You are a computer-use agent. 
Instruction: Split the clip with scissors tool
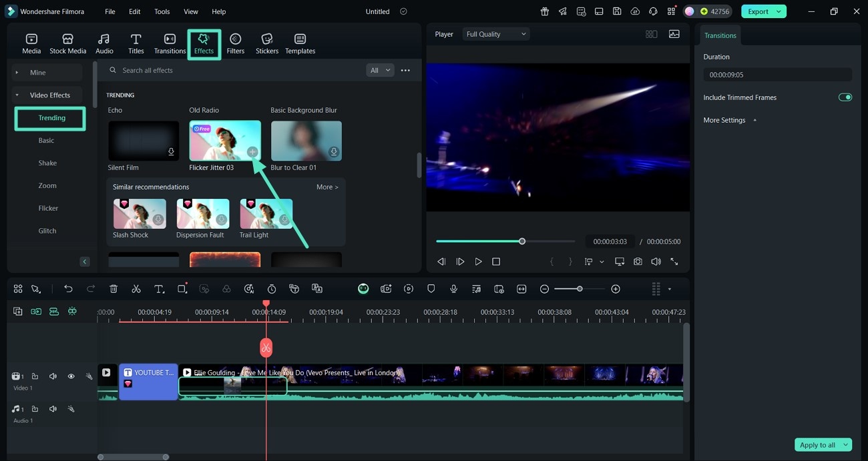tap(136, 289)
